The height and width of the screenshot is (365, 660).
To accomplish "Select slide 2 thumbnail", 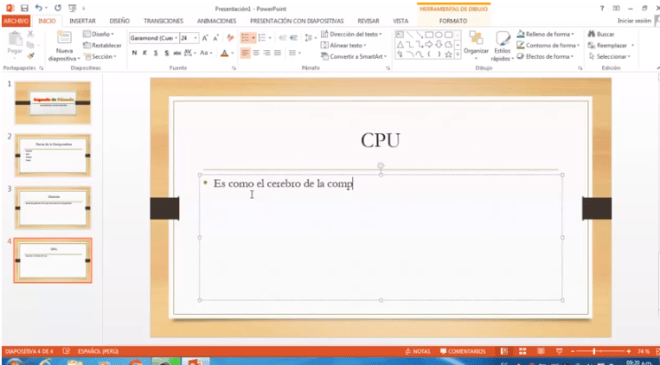I will point(53,155).
